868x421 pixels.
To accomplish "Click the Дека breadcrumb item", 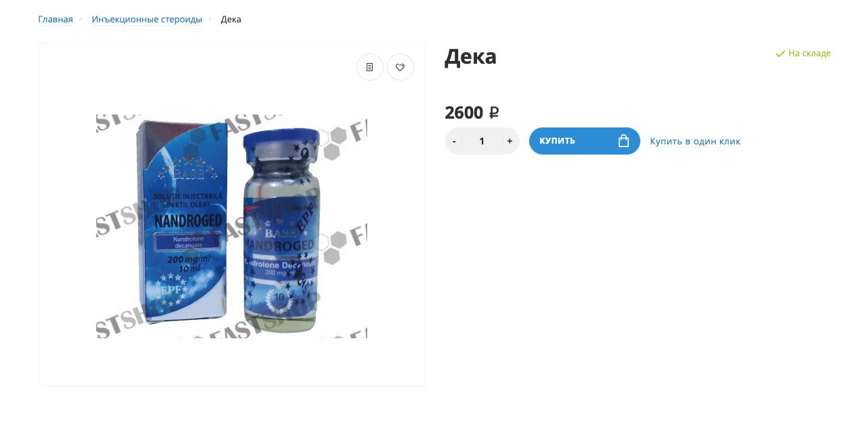I will pos(231,19).
